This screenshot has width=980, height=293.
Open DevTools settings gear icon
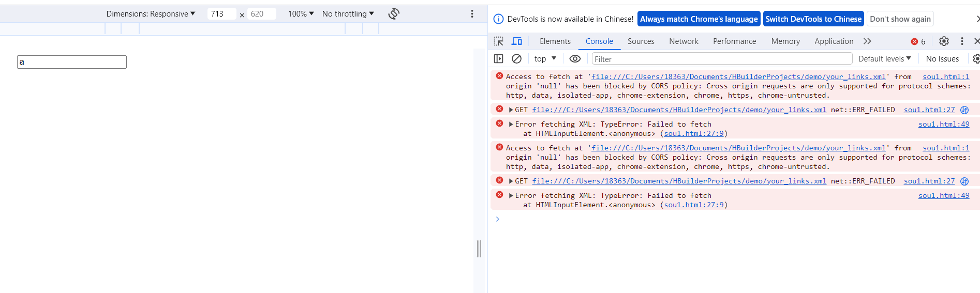pyautogui.click(x=944, y=41)
